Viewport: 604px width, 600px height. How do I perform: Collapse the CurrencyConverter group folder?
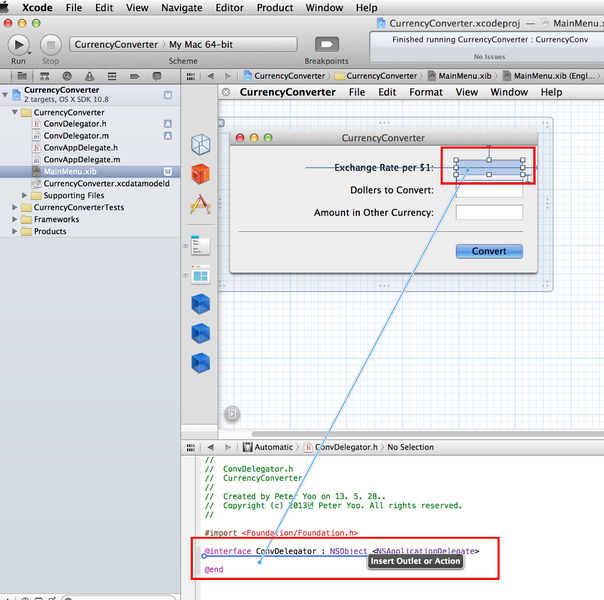tap(13, 112)
